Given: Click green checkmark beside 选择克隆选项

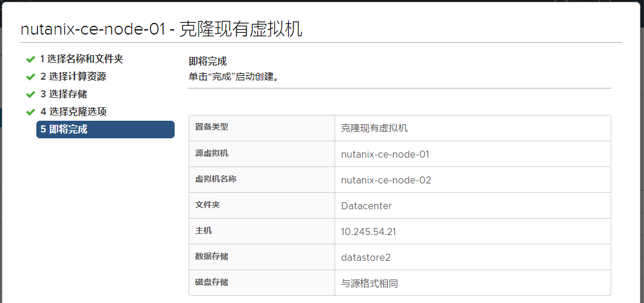Looking at the screenshot, I should pyautogui.click(x=30, y=112).
